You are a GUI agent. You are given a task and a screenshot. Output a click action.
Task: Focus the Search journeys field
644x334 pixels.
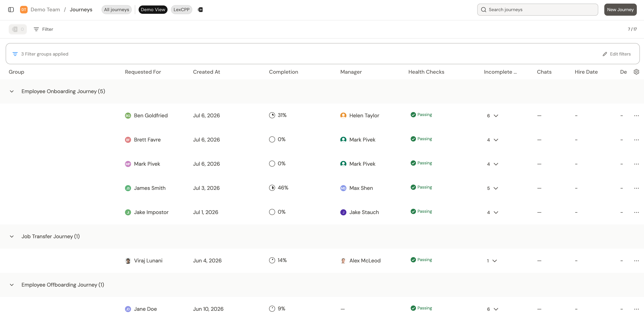[538, 9]
